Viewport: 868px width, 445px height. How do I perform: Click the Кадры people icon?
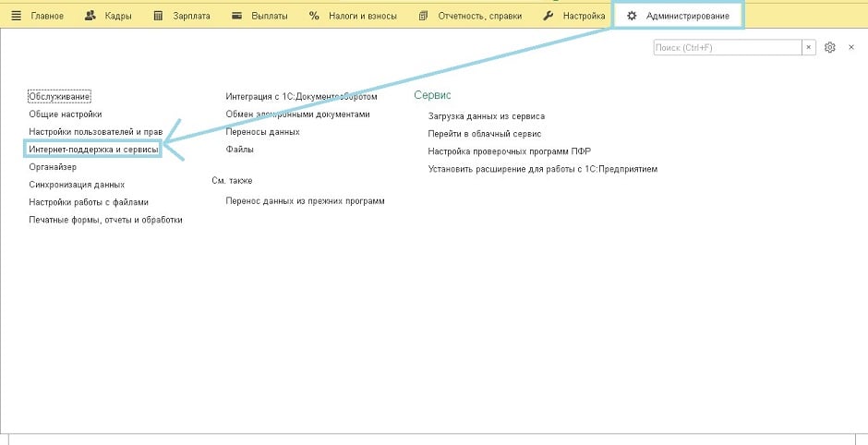point(90,16)
